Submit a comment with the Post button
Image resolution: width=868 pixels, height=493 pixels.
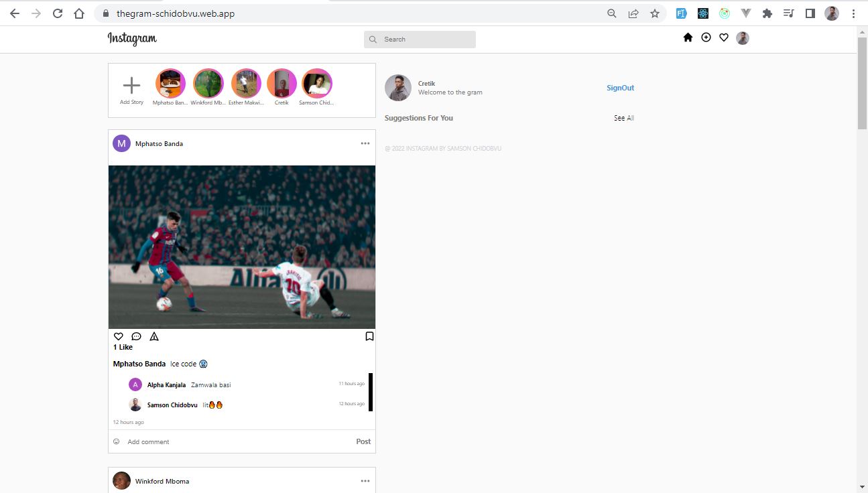tap(363, 441)
